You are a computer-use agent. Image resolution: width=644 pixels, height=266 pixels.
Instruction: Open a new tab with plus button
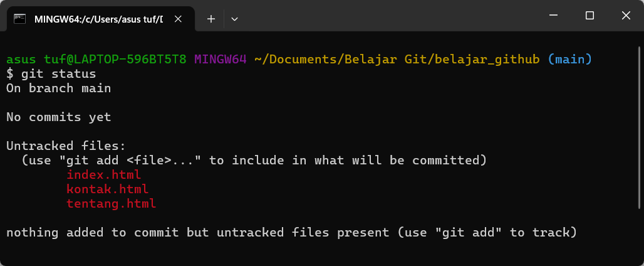pyautogui.click(x=211, y=19)
